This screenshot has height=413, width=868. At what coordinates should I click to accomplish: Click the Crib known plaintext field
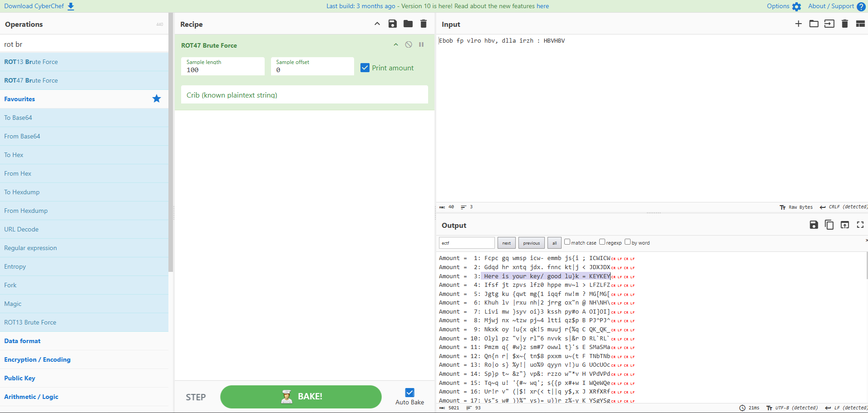304,94
